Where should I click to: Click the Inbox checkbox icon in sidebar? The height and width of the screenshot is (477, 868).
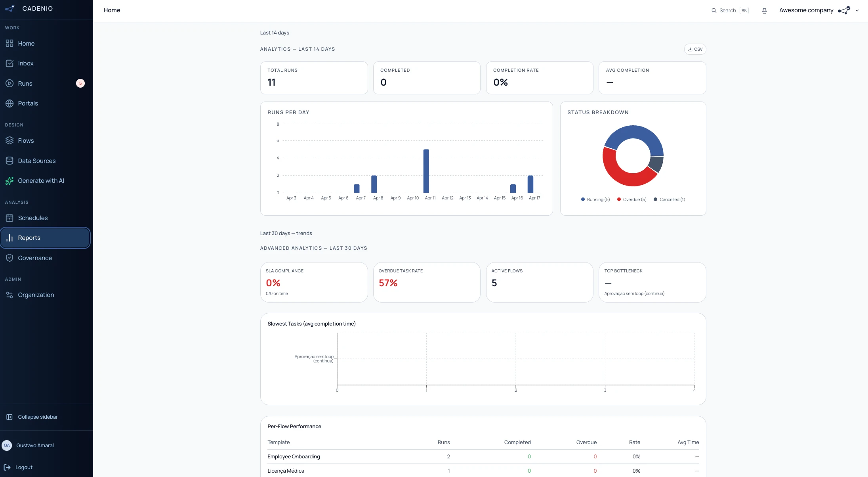tap(10, 63)
